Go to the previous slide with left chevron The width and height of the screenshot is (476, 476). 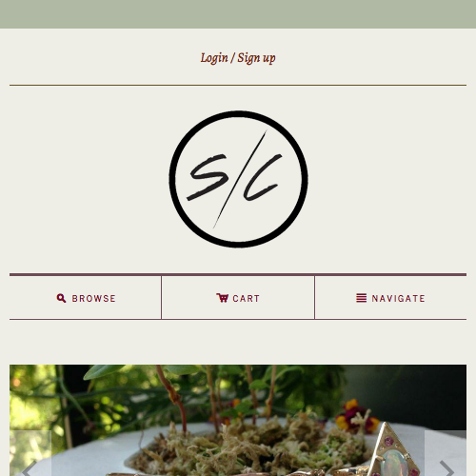[x=30, y=453]
